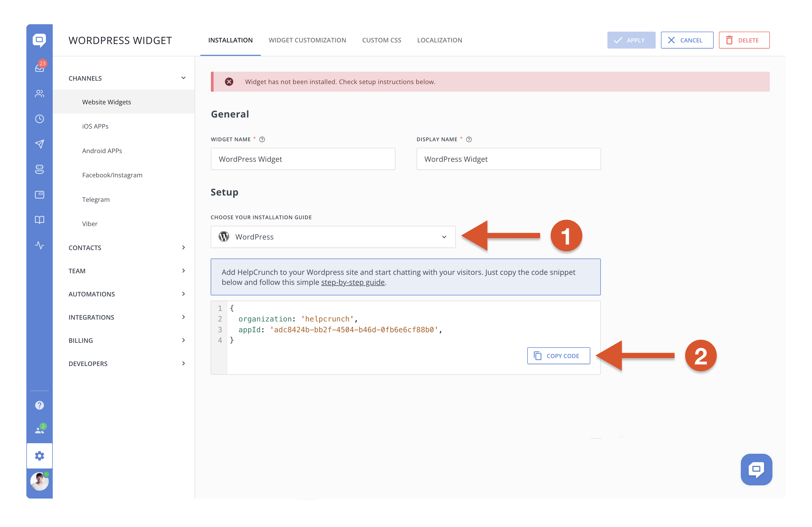Viewport: 812px width, 527px height.
Task: Open the help question mark icon
Action: [x=40, y=405]
